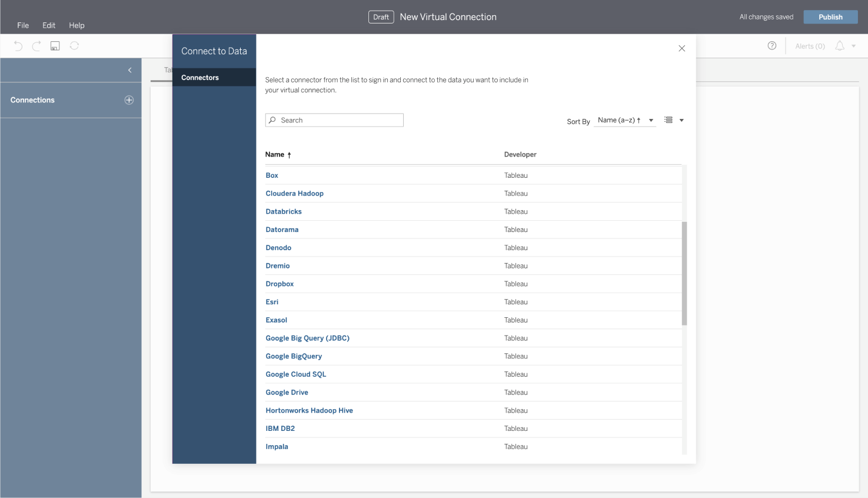Open the help question mark icon
Screen dimensions: 868x498
(x=772, y=46)
